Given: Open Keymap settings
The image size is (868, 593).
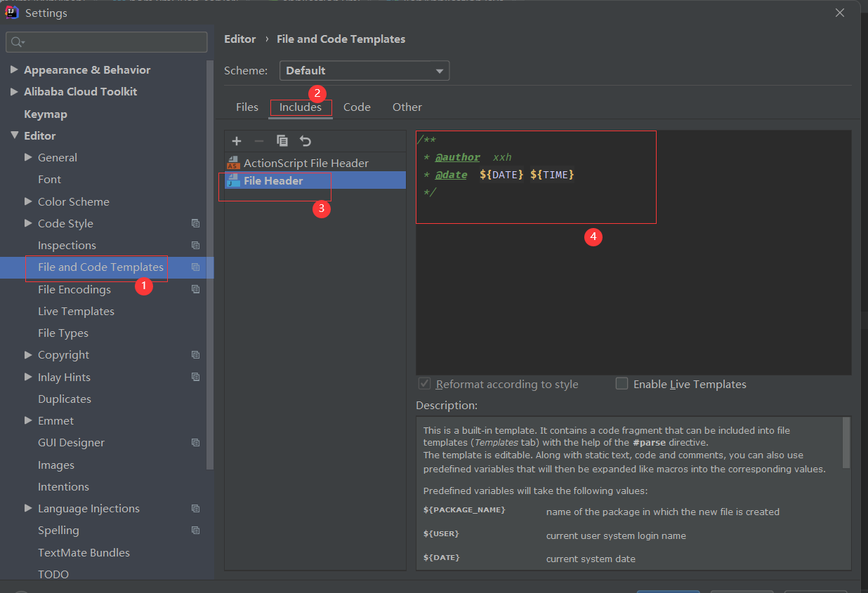Looking at the screenshot, I should coord(46,114).
